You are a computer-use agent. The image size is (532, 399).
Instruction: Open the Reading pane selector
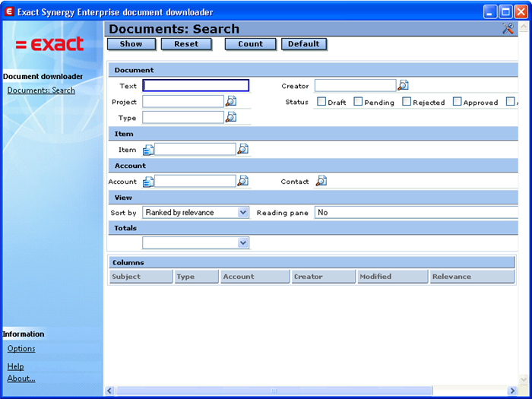[x=416, y=212]
